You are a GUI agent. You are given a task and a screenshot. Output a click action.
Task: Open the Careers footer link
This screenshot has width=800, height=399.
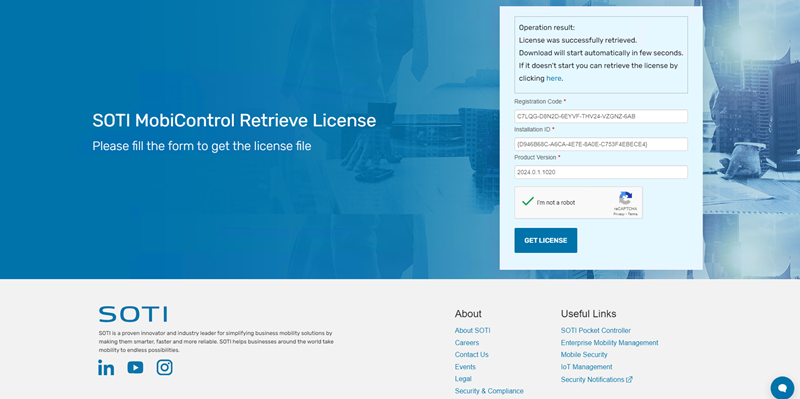point(467,343)
